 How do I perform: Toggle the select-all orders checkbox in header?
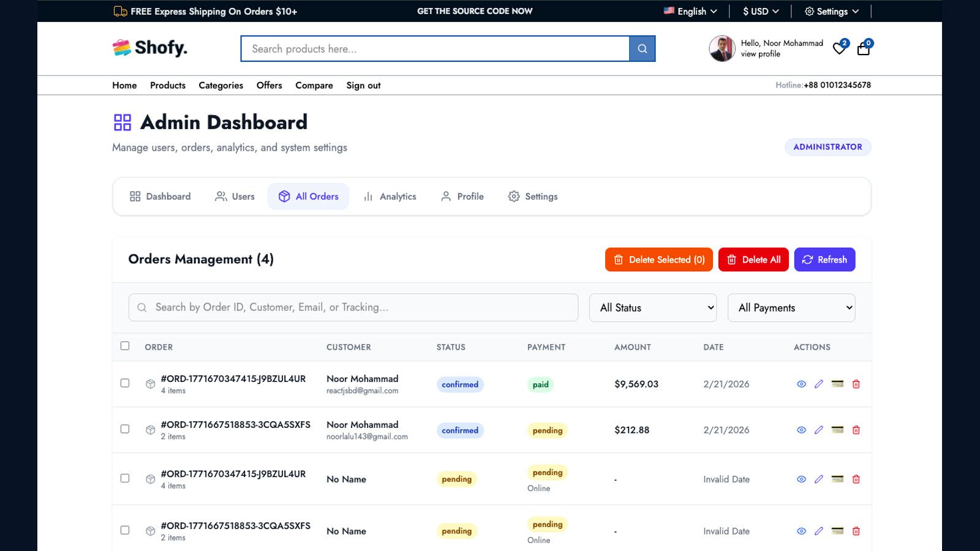click(x=125, y=346)
